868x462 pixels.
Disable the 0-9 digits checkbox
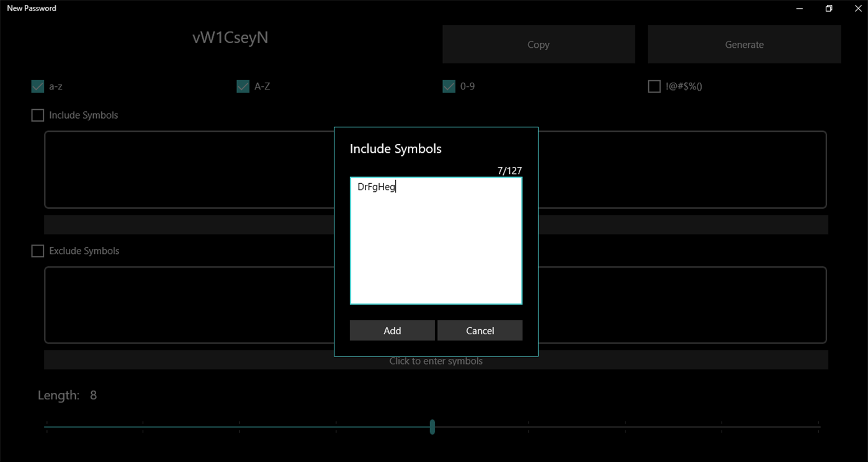coord(449,86)
